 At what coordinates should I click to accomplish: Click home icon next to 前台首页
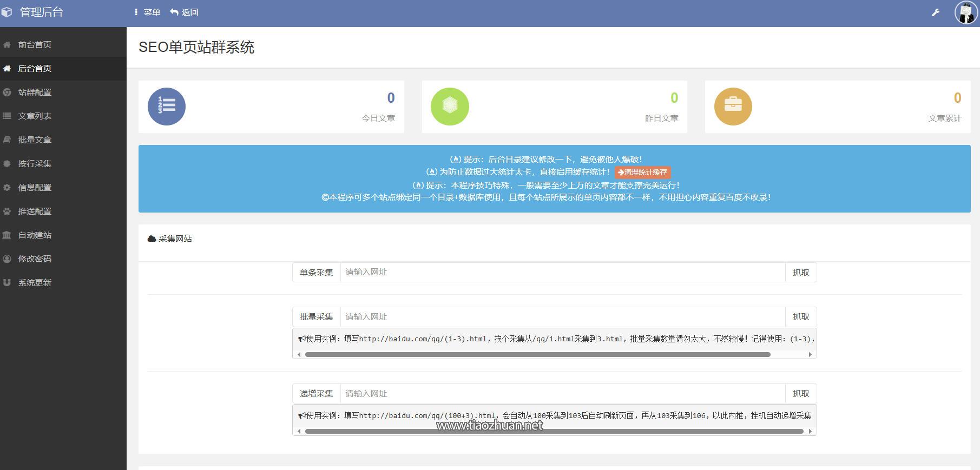(x=7, y=44)
